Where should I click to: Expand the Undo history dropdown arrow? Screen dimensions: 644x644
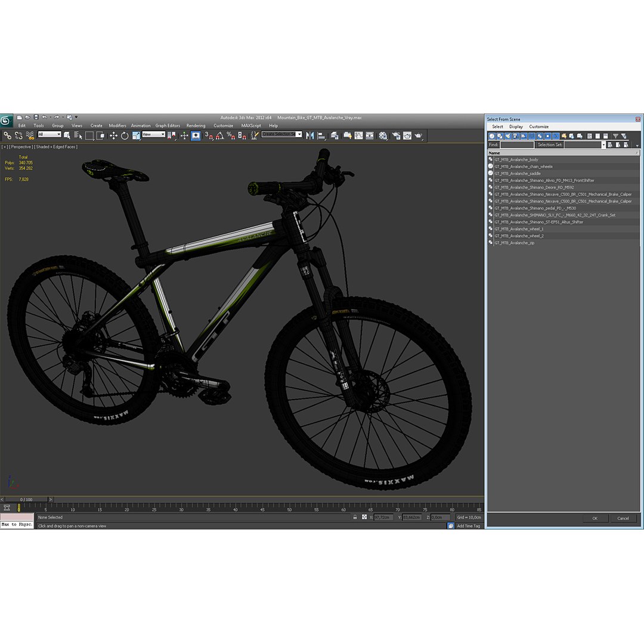tap(50, 117)
